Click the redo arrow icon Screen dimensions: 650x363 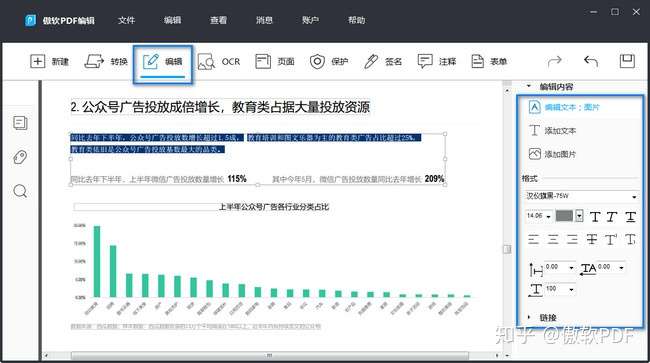(x=554, y=61)
